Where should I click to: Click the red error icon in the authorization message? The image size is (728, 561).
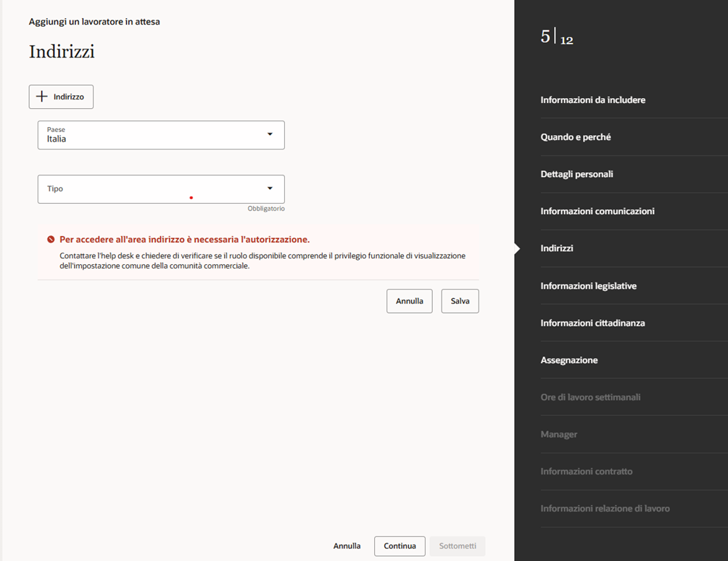pyautogui.click(x=51, y=239)
